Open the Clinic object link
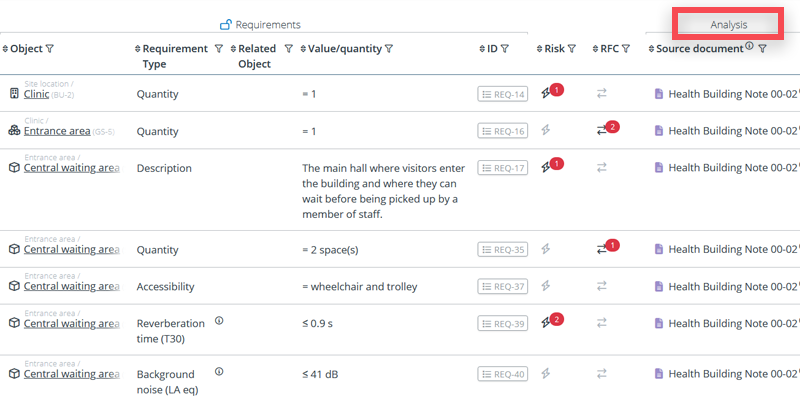 [36, 94]
